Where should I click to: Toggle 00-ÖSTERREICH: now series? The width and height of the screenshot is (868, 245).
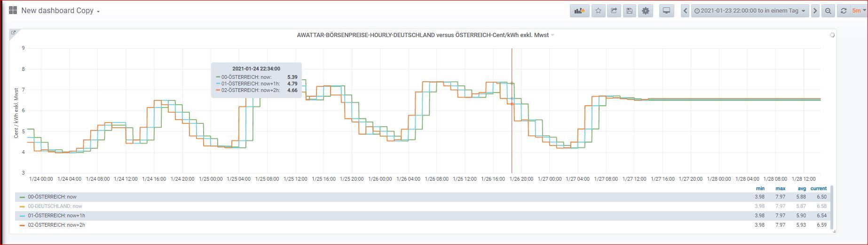tap(52, 197)
